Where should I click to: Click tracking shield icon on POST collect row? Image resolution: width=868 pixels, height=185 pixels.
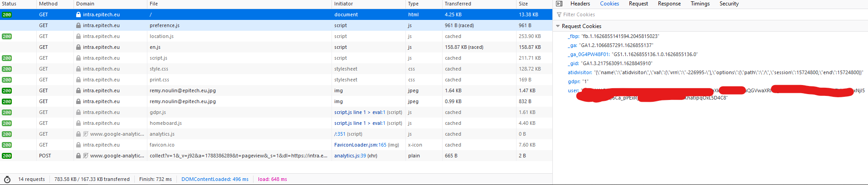click(x=86, y=156)
